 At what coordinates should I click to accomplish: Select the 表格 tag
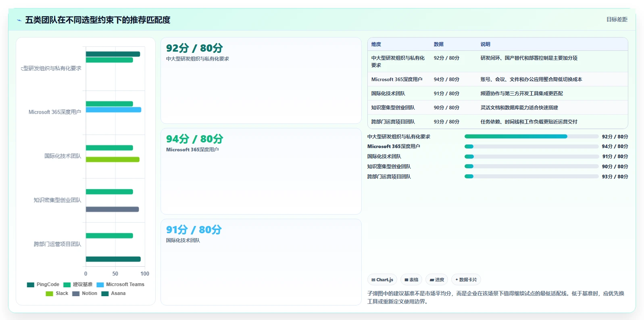pos(411,280)
